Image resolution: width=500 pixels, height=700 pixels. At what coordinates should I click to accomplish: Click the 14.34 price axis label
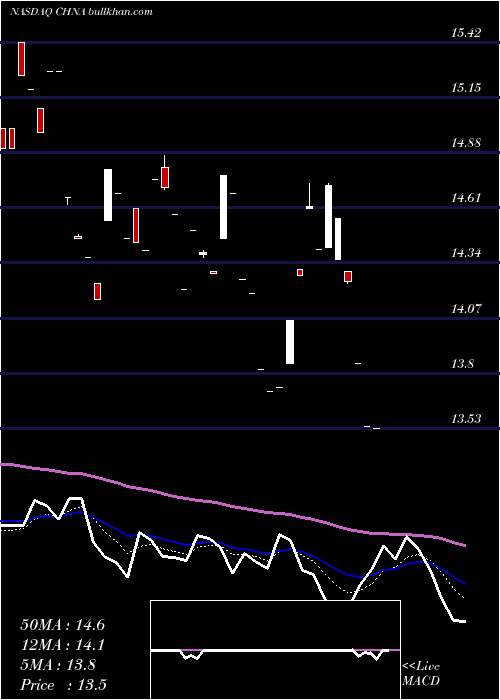click(x=466, y=253)
